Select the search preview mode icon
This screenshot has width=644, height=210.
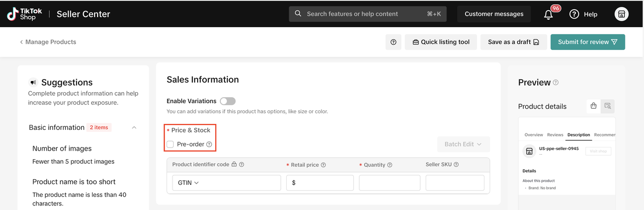pos(608,106)
